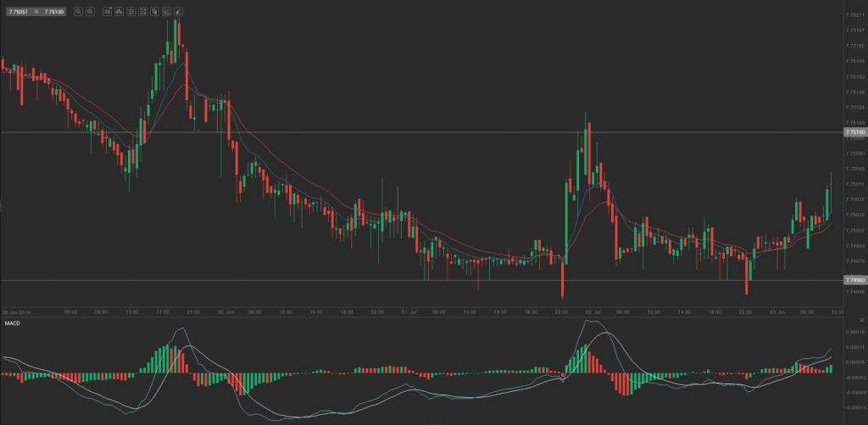Viewport: 868px width, 425px height.
Task: Click the 7.75051 sell price
Action: [x=19, y=12]
